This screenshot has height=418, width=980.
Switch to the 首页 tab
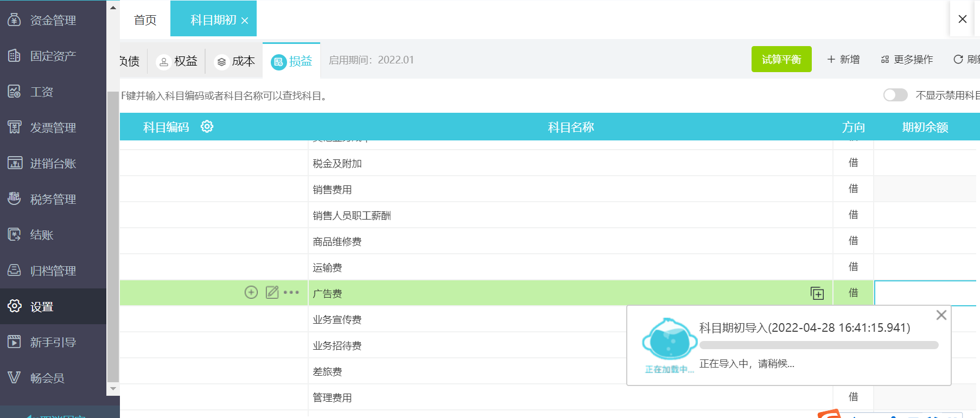[x=145, y=20]
